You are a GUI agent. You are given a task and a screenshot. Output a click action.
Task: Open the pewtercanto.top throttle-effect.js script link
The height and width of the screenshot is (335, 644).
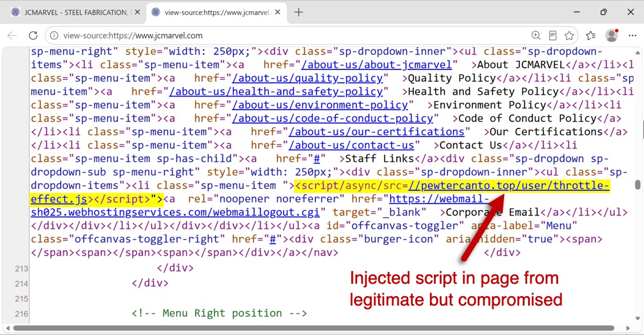tap(509, 185)
